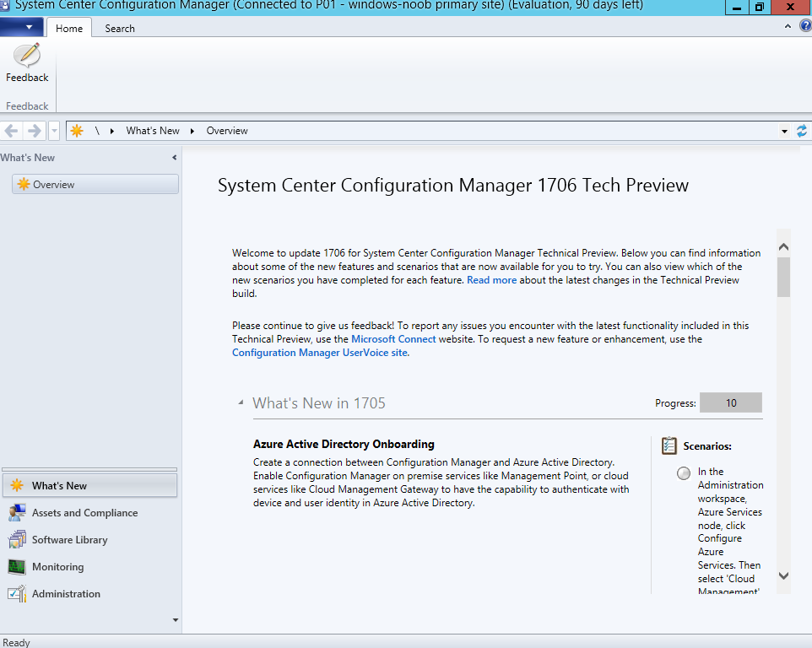Screen dimensions: 812x648
Task: Click the What's New star icon in workspaces
Action: pos(17,485)
